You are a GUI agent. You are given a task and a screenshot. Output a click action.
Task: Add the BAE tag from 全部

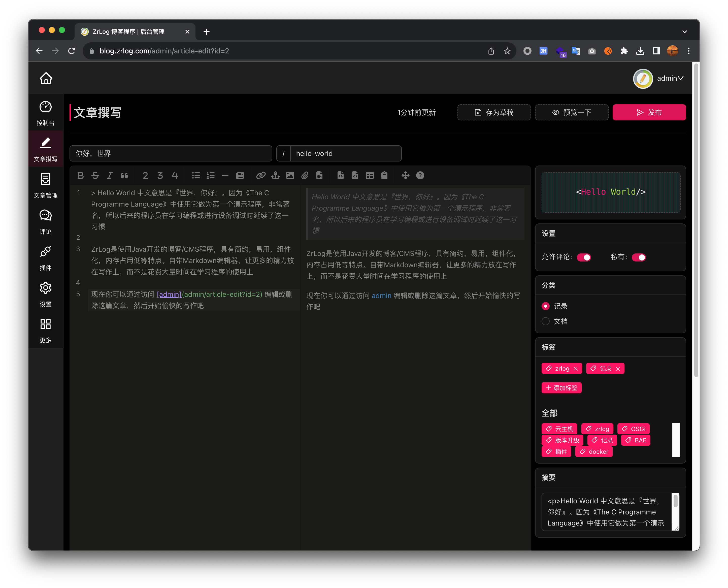pos(636,440)
